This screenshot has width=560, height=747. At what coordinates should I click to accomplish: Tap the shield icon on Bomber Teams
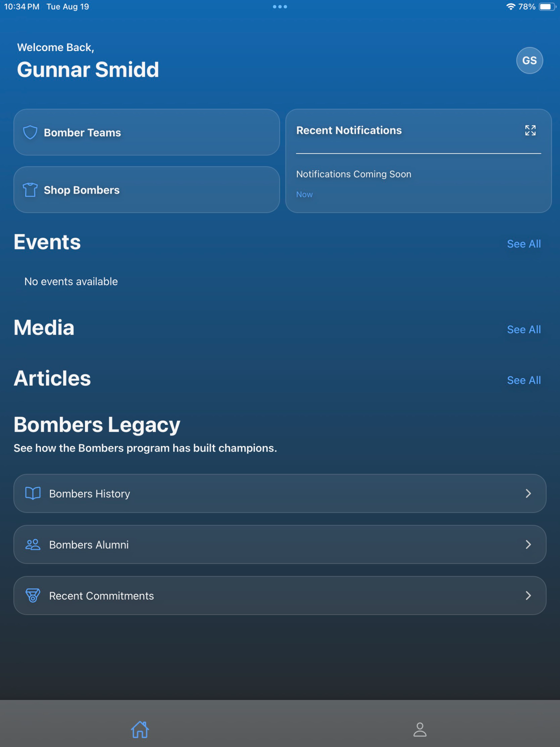[x=30, y=132]
